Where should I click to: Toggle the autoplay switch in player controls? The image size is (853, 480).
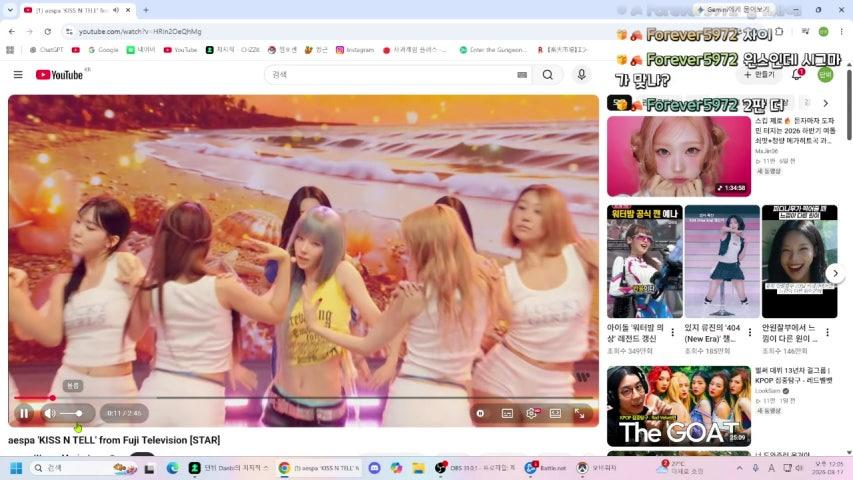pos(480,413)
